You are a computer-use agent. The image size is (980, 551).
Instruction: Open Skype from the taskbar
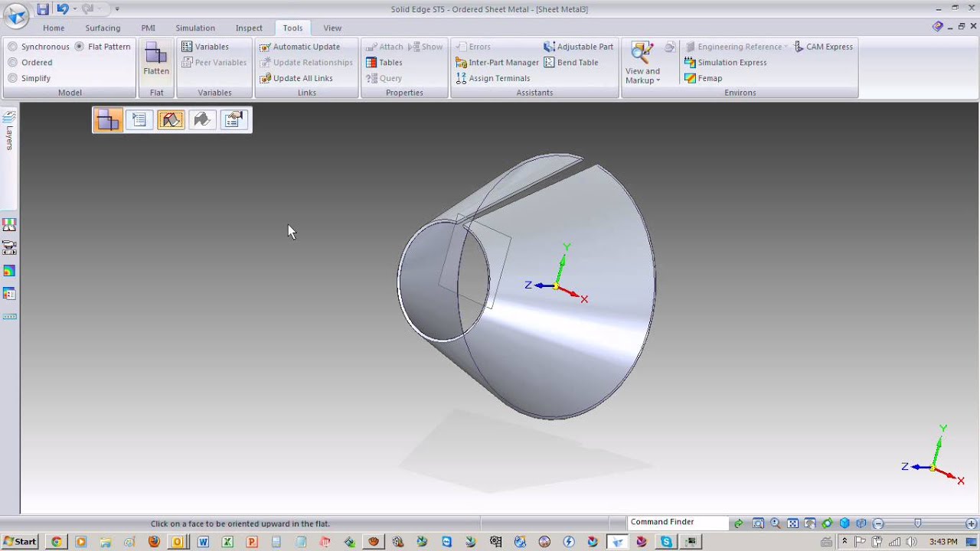tap(666, 541)
